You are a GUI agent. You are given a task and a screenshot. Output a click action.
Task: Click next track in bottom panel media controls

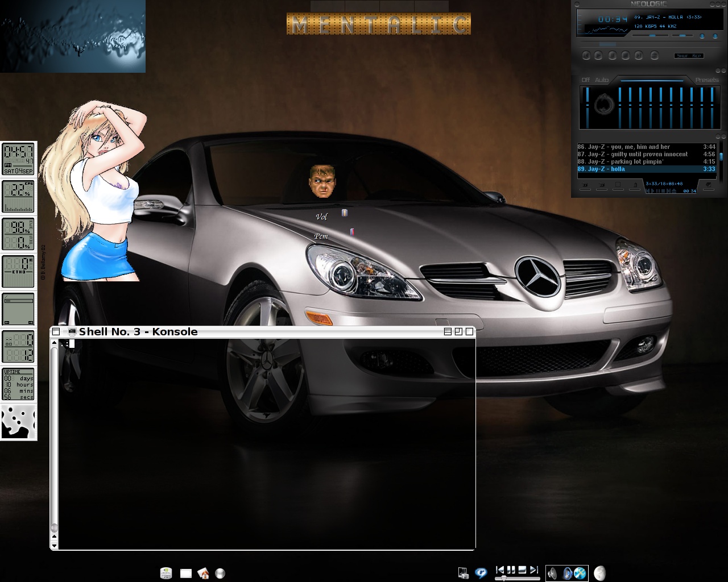click(534, 570)
